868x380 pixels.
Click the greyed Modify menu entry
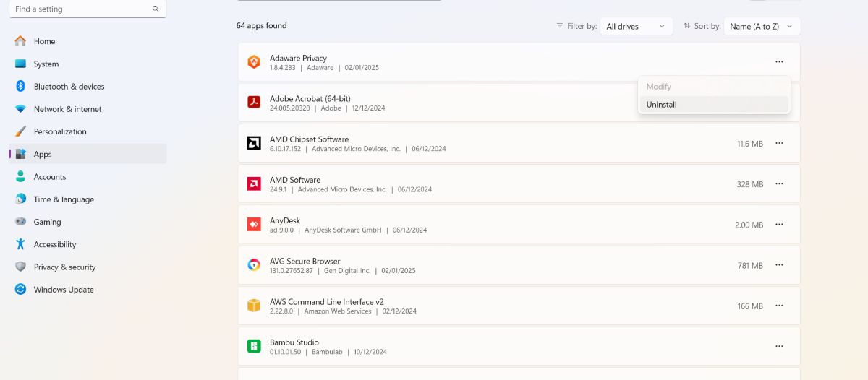[x=714, y=87]
